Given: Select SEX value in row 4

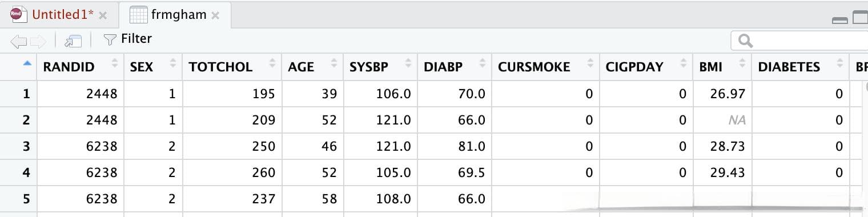Looking at the screenshot, I should tap(172, 172).
